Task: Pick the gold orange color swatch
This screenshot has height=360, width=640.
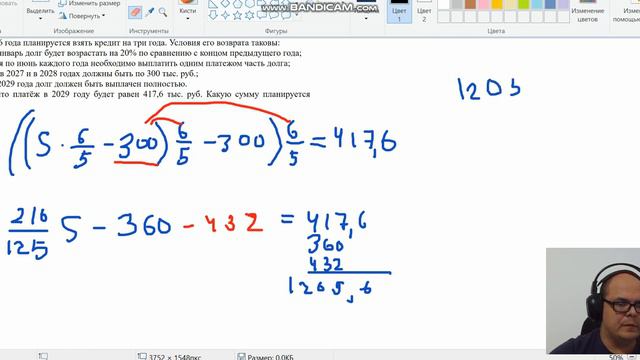Action: pyautogui.click(x=497, y=5)
